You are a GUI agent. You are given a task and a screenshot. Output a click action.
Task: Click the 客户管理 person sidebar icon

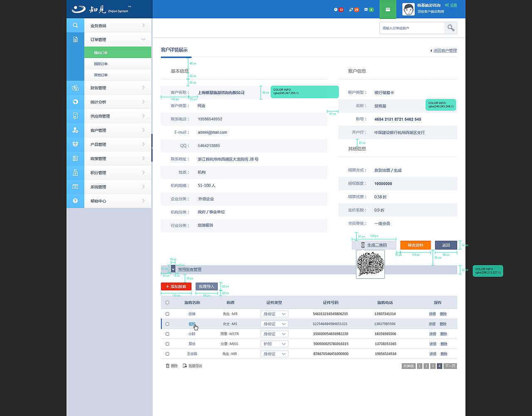pyautogui.click(x=75, y=130)
